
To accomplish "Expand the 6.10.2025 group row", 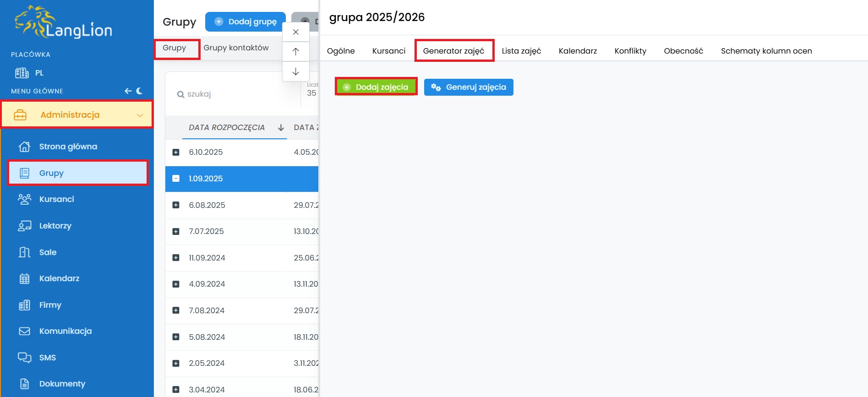I will pos(176,152).
